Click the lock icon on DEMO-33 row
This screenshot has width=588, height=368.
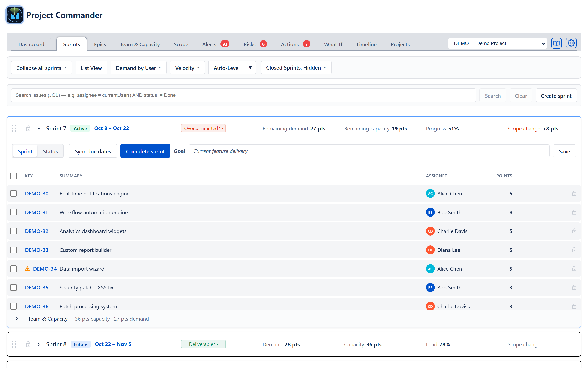pos(574,250)
